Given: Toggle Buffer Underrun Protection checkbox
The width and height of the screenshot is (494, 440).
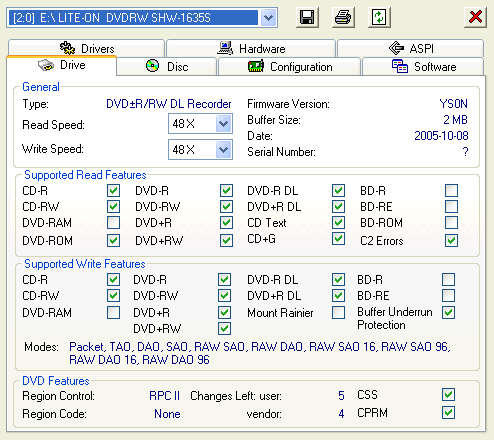Looking at the screenshot, I should [x=448, y=313].
